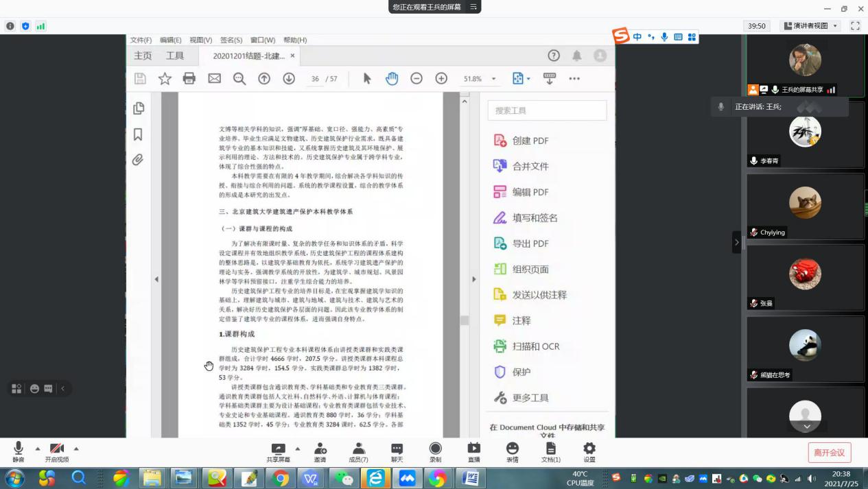
Task: Toggle the 开启视频 camera button
Action: tap(57, 452)
